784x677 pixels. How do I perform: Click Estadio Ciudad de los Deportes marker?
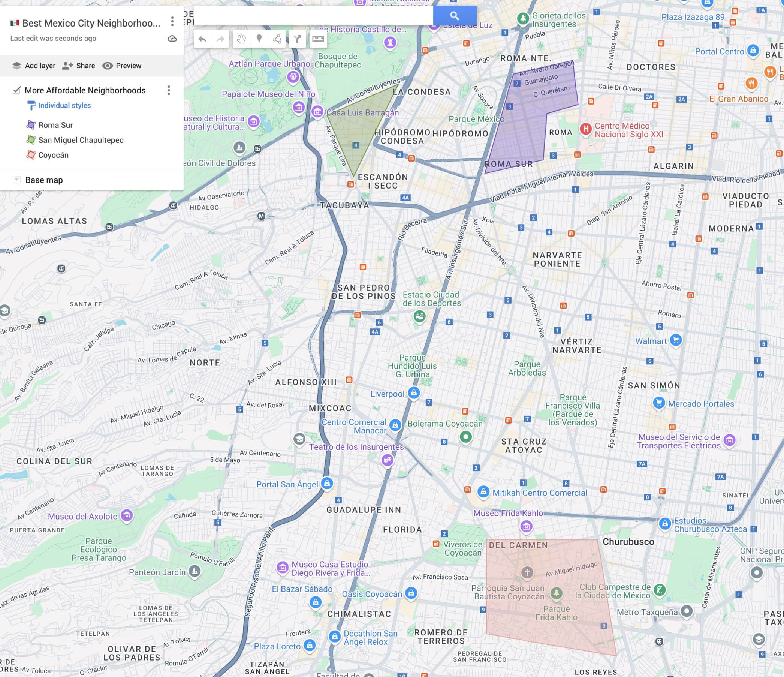(419, 316)
